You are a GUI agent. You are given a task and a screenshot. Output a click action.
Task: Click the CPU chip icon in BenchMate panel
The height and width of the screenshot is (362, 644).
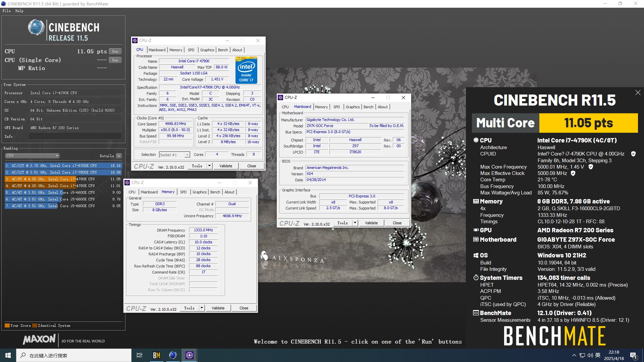476,140
